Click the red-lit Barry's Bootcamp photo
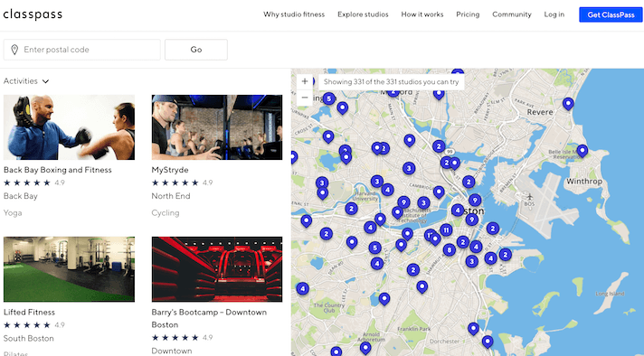Image resolution: width=644 pixels, height=356 pixels. pyautogui.click(x=217, y=269)
